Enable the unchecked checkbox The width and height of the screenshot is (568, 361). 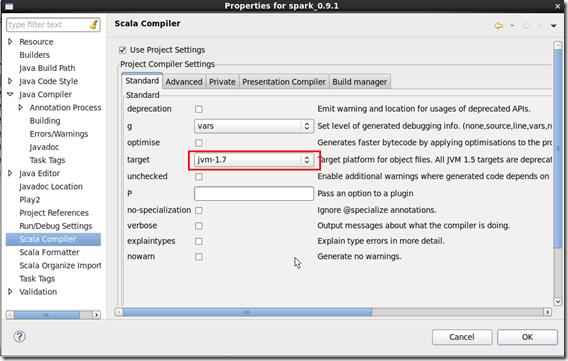click(x=199, y=177)
